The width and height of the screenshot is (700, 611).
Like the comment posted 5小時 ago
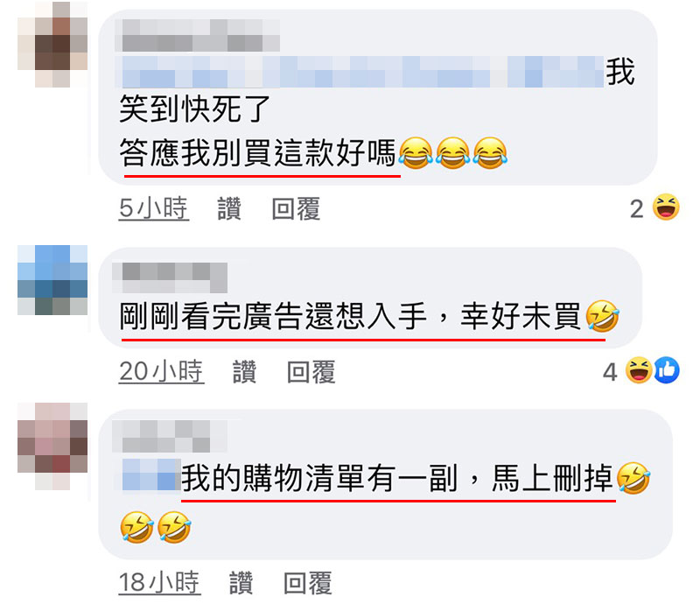[x=229, y=208]
